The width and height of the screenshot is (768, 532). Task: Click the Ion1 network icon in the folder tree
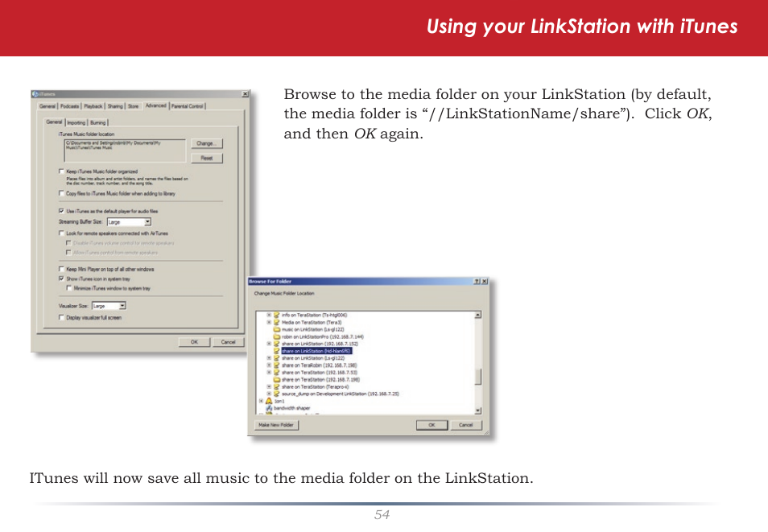coord(269,401)
